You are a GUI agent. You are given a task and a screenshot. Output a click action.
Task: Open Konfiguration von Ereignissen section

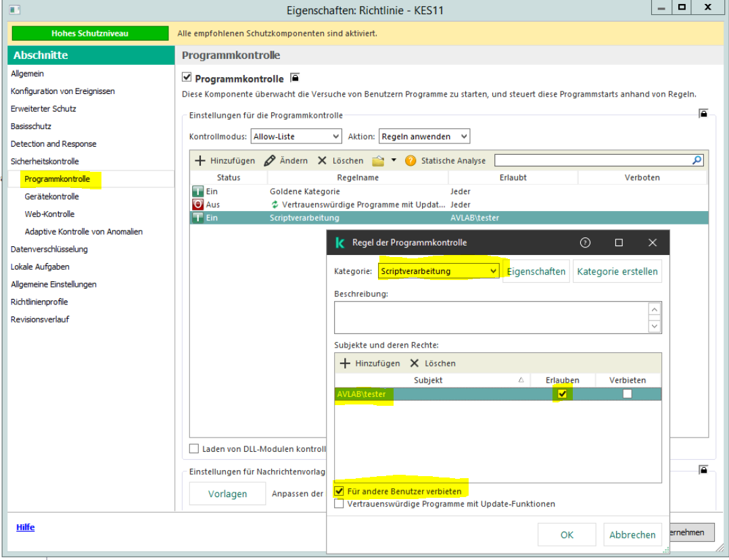click(63, 91)
